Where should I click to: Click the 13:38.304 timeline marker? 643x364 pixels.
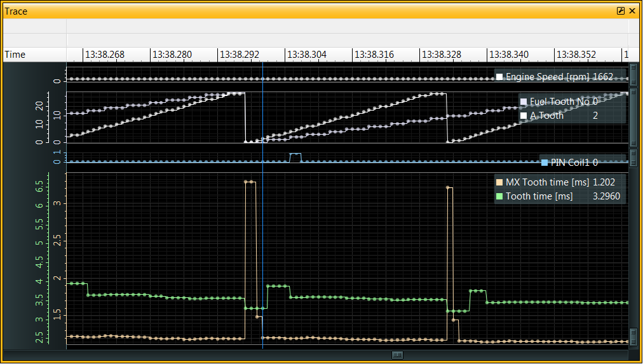click(306, 55)
